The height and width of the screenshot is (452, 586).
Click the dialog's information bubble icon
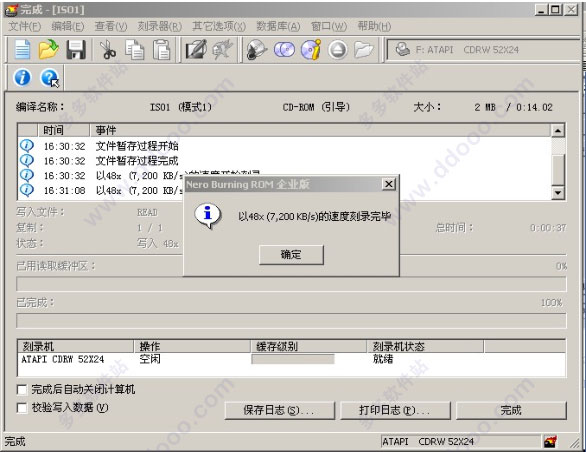pyautogui.click(x=208, y=216)
